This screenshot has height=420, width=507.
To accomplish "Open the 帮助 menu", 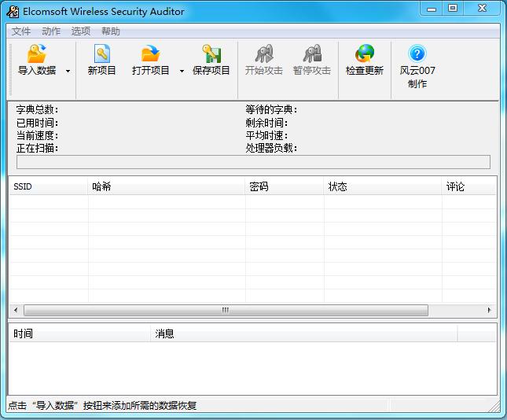I will coord(110,31).
